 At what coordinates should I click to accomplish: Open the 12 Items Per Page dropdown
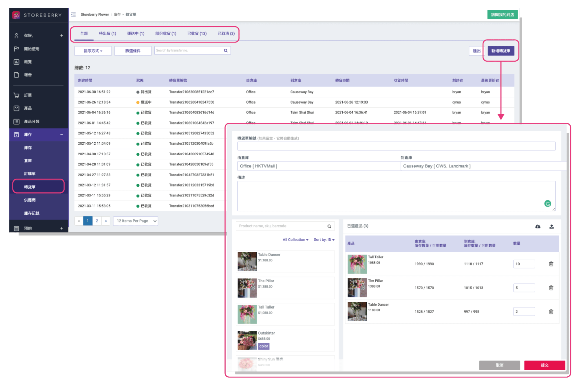(x=136, y=221)
